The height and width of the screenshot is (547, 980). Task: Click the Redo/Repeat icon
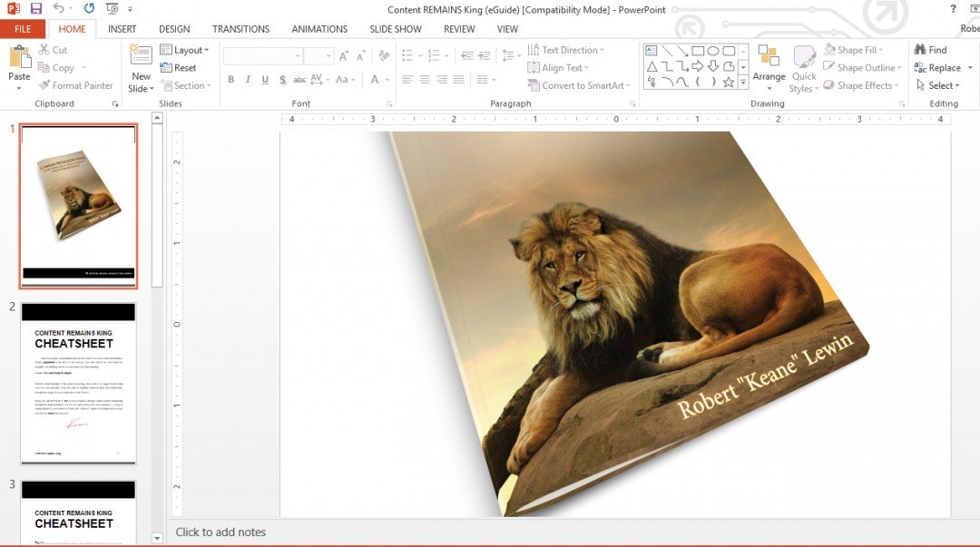pyautogui.click(x=89, y=8)
